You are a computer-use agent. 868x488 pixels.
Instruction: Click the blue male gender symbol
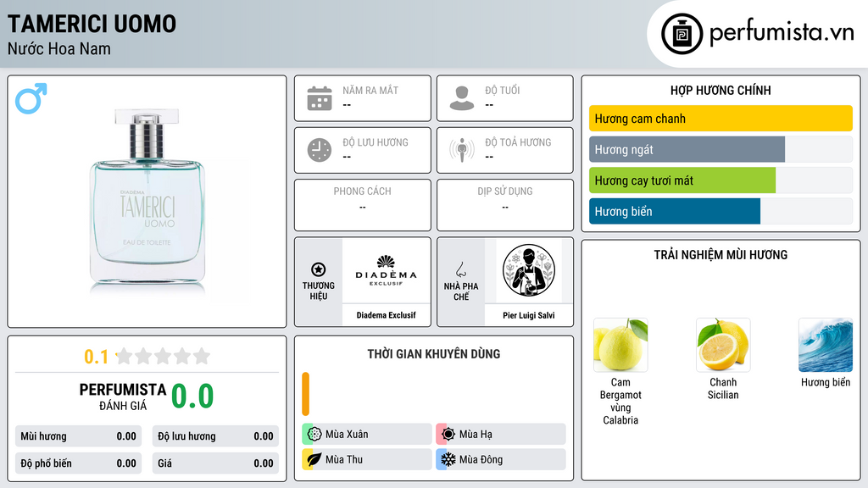(31, 98)
